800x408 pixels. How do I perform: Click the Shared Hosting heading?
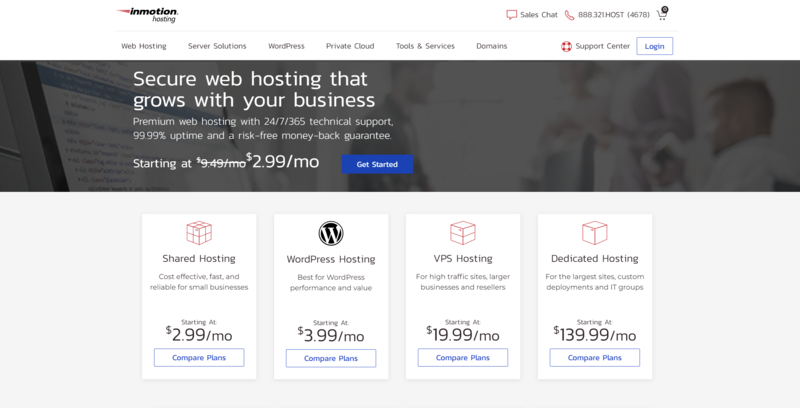tap(199, 259)
